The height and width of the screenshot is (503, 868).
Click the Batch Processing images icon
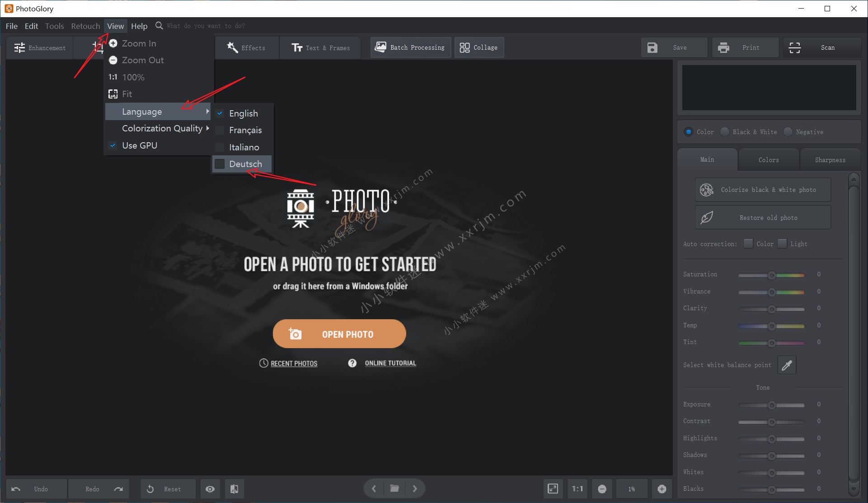(x=380, y=47)
